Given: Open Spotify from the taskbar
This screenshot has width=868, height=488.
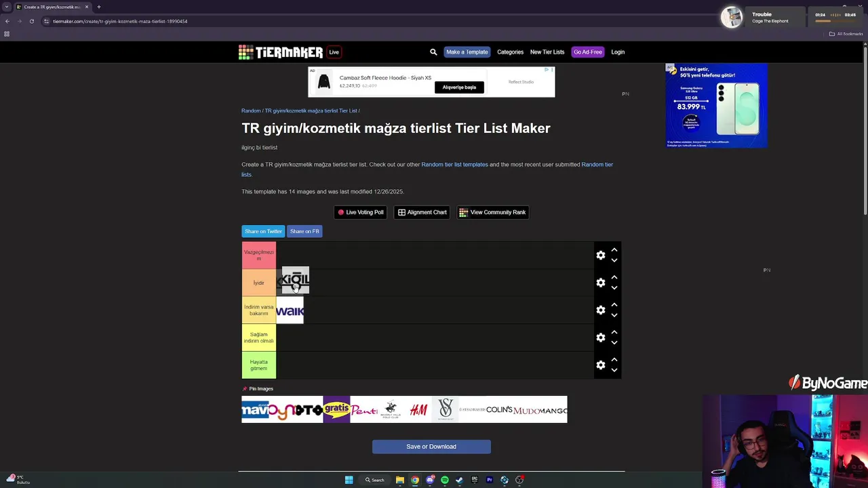Looking at the screenshot, I should point(445,480).
